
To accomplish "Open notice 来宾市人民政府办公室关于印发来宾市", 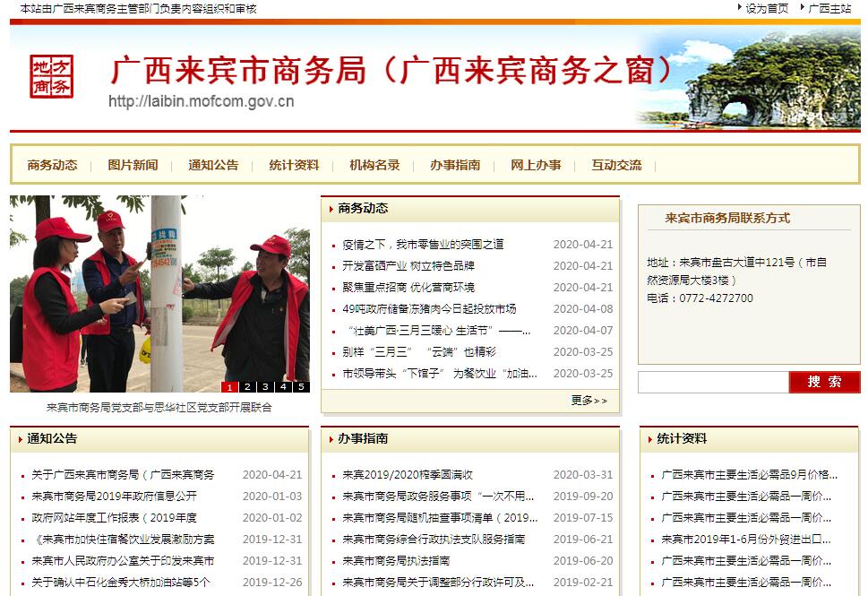I will tap(123, 560).
